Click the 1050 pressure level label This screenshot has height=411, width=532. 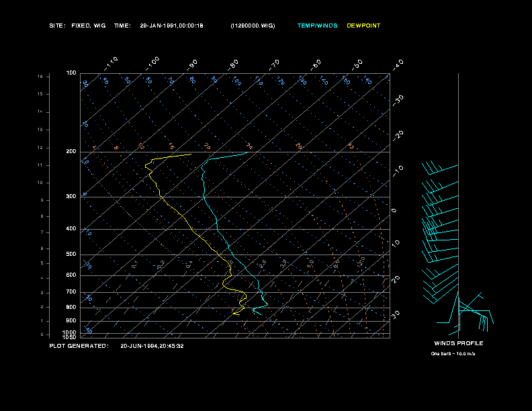pyautogui.click(x=69, y=337)
